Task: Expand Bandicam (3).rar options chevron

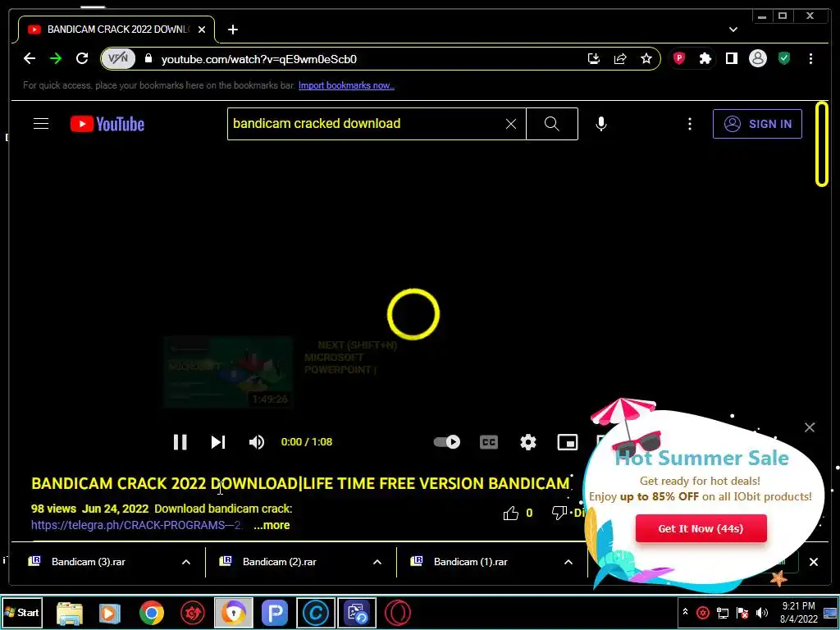Action: pyautogui.click(x=186, y=562)
